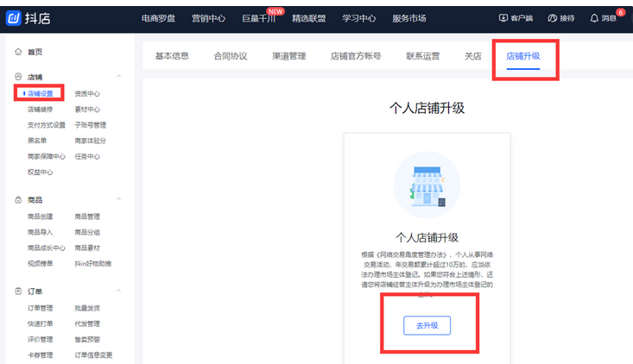Switch to the 渠道管理 tab
This screenshot has width=633, height=364.
coord(289,56)
